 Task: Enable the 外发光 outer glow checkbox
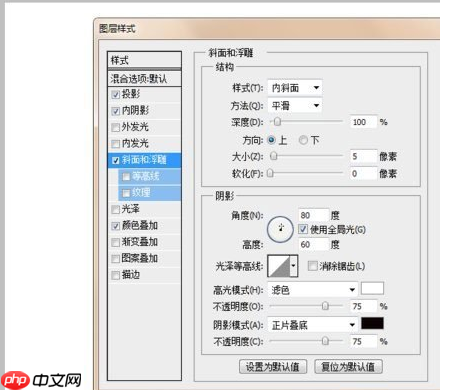pos(115,127)
